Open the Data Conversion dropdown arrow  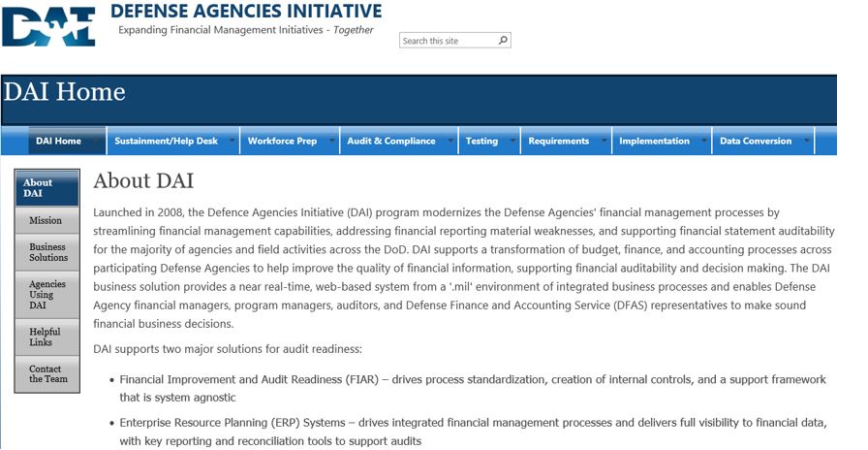tap(806, 141)
